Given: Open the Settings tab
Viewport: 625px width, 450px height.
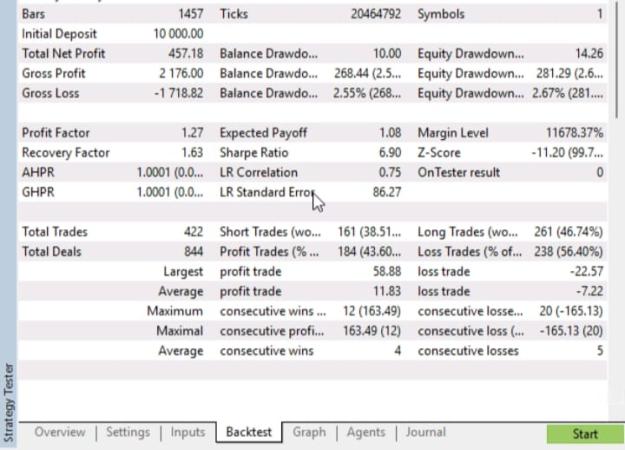Looking at the screenshot, I should tap(128, 432).
